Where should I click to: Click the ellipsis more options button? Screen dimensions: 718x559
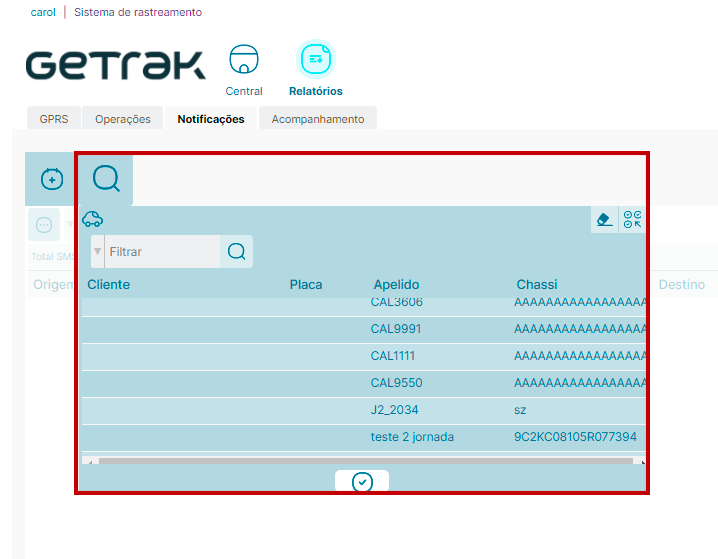pos(44,225)
